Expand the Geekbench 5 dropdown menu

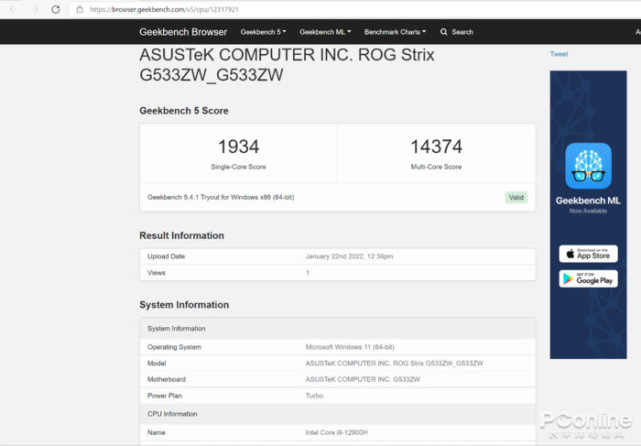[x=263, y=32]
